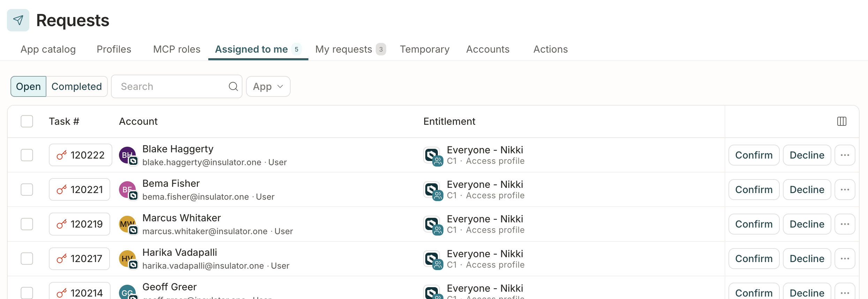The height and width of the screenshot is (299, 868).
Task: Open the column settings icon
Action: (x=842, y=121)
